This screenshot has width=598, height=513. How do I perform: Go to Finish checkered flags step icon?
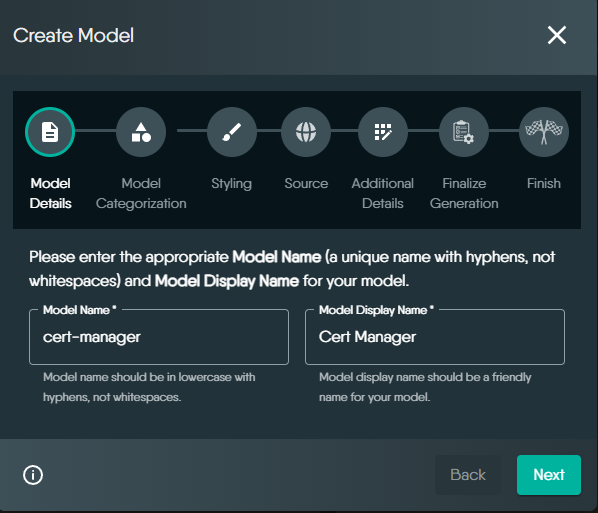tap(544, 132)
